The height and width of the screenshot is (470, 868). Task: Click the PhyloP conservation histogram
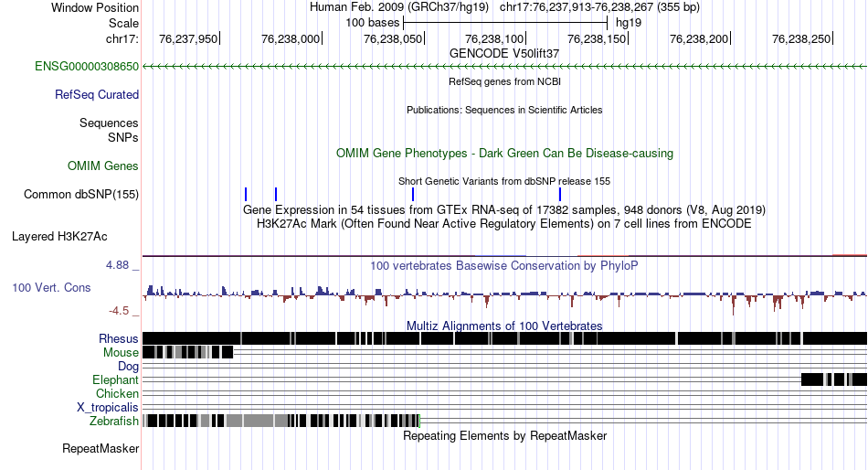point(504,299)
